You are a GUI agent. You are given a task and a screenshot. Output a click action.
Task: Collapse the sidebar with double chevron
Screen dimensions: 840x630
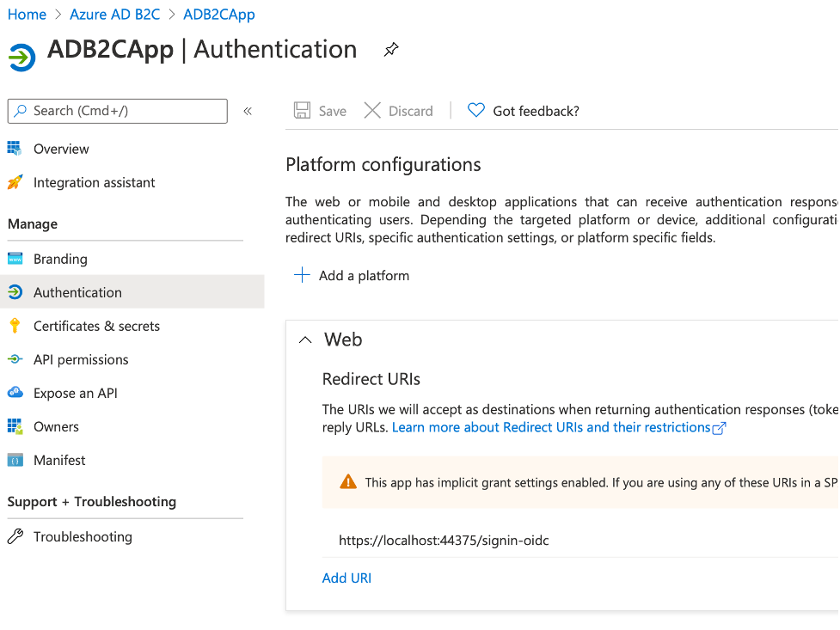tap(248, 111)
